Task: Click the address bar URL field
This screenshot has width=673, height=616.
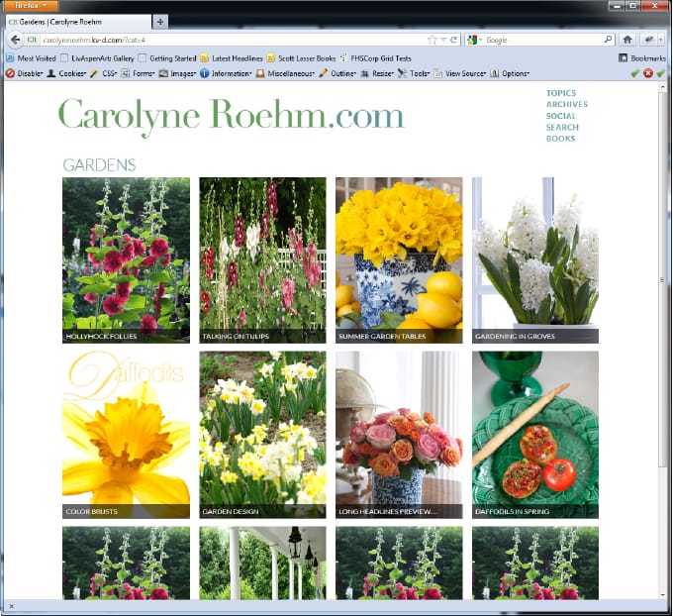Action: tap(232, 40)
